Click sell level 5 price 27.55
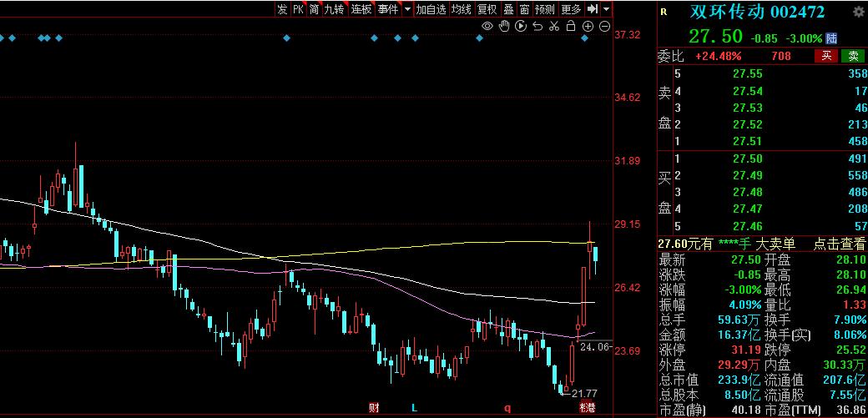 [747, 74]
